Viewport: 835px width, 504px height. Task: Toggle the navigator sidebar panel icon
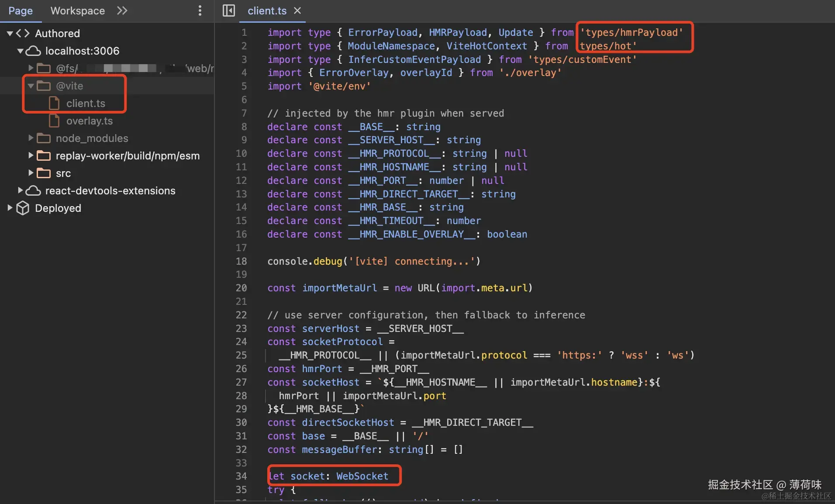click(x=229, y=10)
